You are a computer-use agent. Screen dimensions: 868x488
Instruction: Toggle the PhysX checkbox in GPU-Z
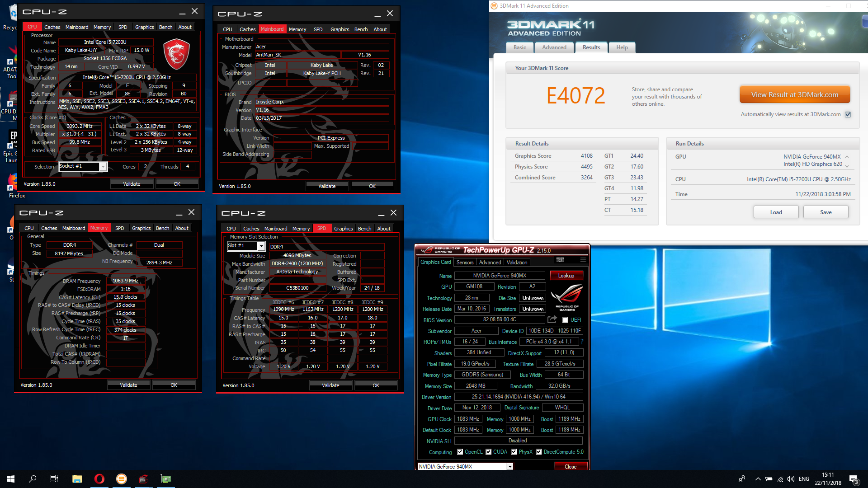(514, 451)
